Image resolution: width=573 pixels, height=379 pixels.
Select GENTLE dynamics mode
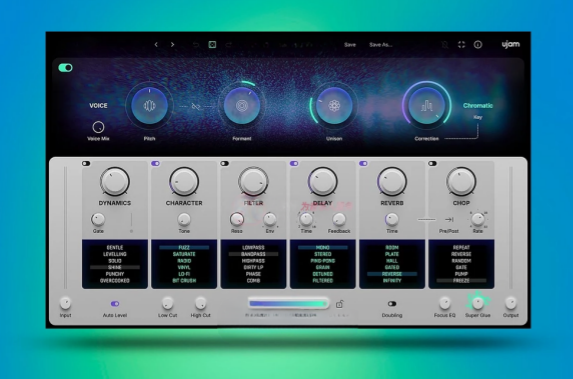pos(115,247)
